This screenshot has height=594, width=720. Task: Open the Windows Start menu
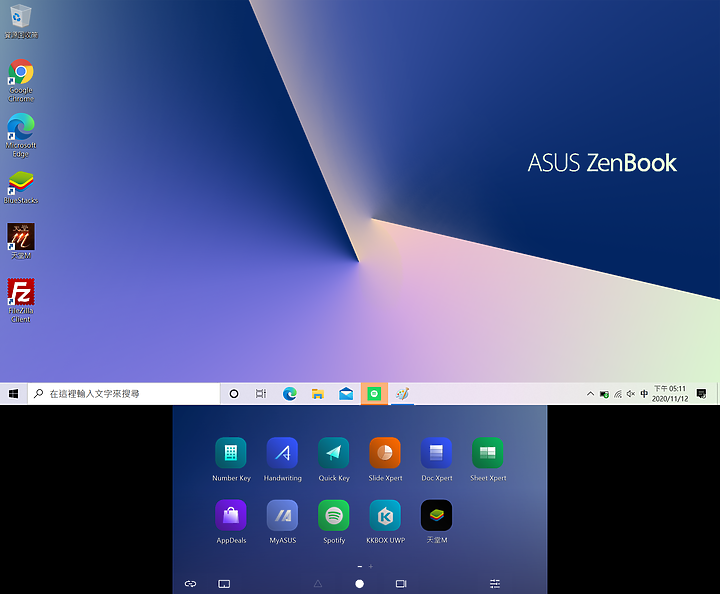[x=13, y=394]
